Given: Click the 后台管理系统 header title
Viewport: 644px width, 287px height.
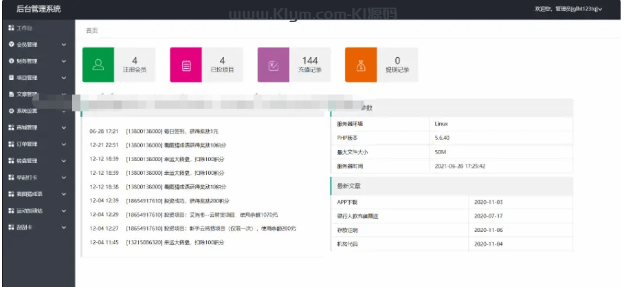Looking at the screenshot, I should point(38,9).
